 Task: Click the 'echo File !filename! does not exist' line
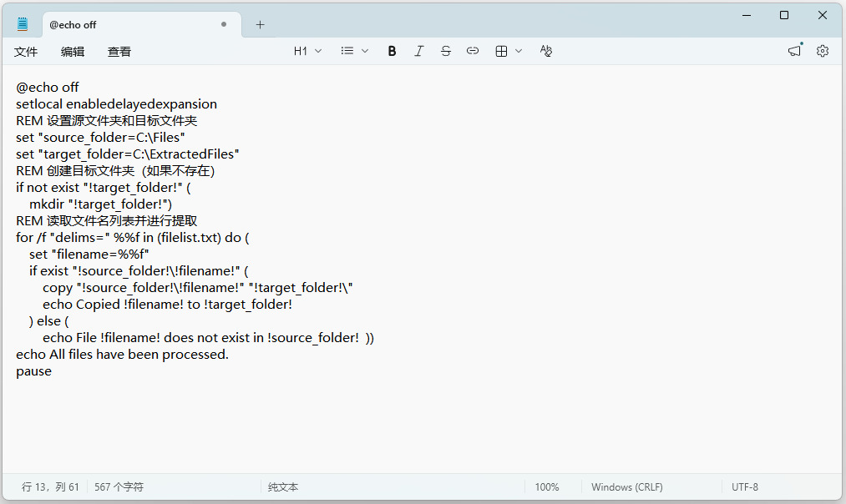(x=208, y=338)
